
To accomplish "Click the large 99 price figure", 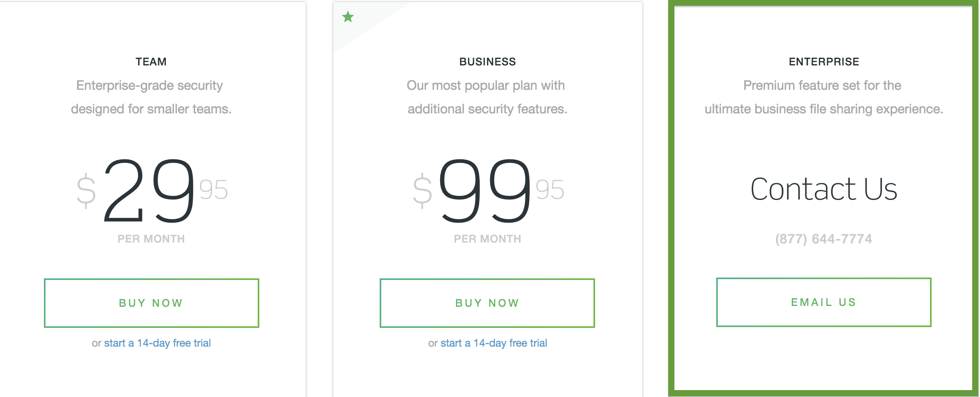I will 485,191.
